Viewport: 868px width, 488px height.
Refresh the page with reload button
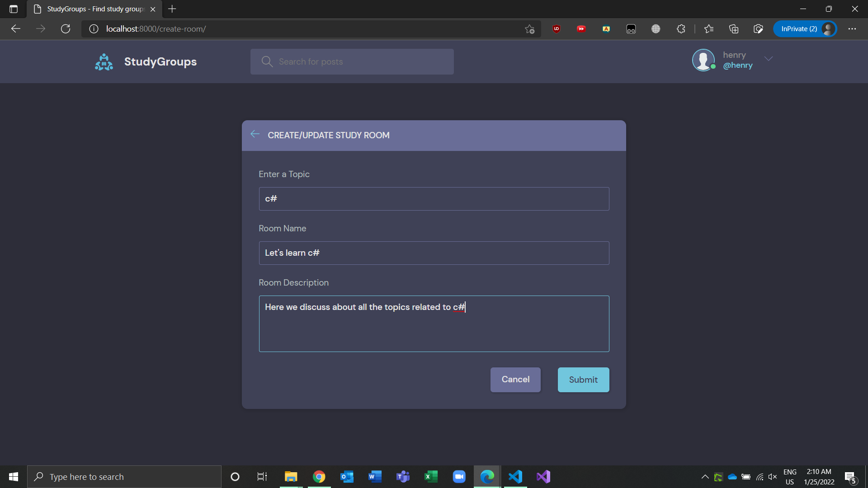(66, 29)
